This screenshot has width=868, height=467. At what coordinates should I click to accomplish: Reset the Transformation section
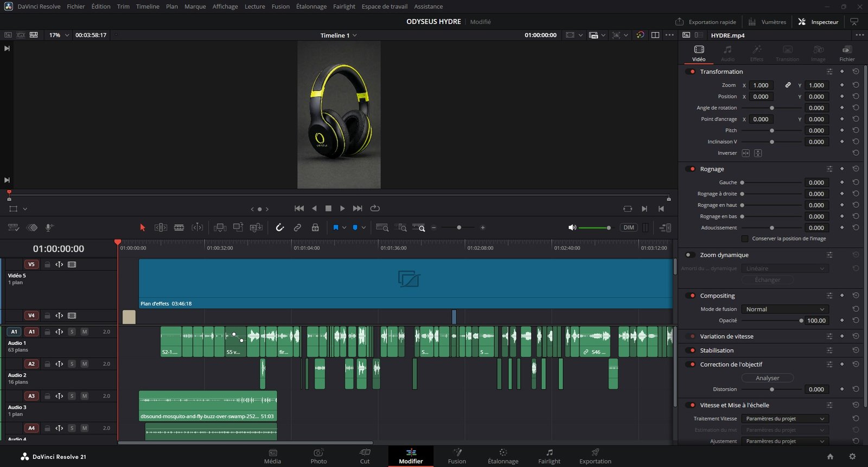click(x=856, y=72)
